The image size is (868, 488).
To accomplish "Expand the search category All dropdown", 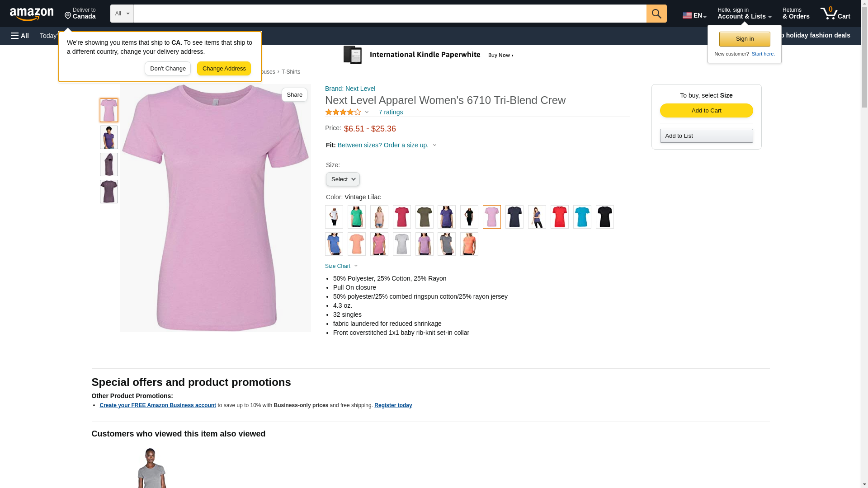I will (122, 14).
